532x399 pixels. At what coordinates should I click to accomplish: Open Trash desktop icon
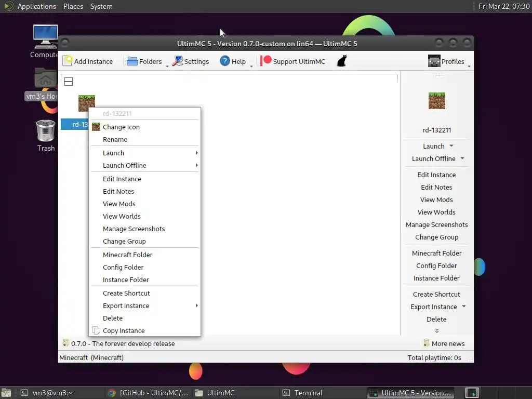[46, 130]
